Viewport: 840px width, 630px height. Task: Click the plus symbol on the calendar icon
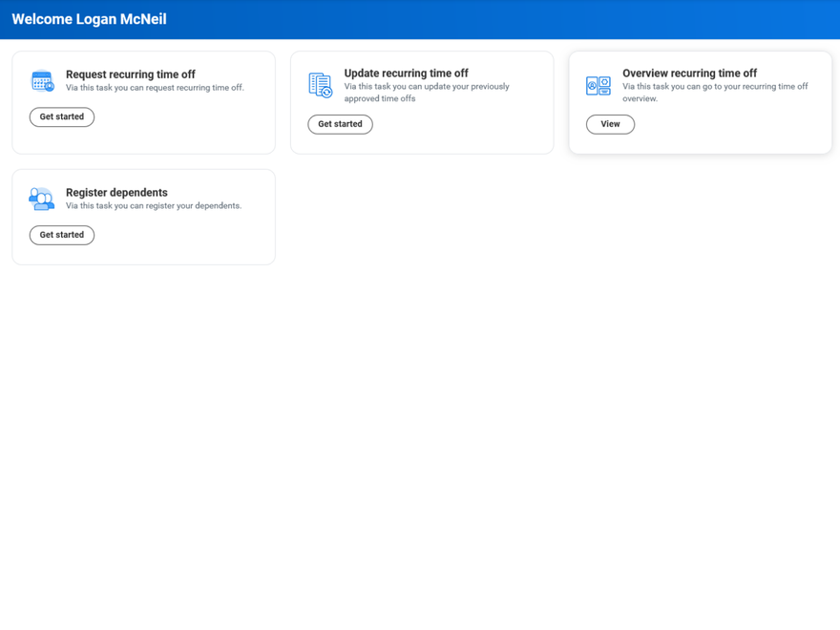[x=50, y=86]
